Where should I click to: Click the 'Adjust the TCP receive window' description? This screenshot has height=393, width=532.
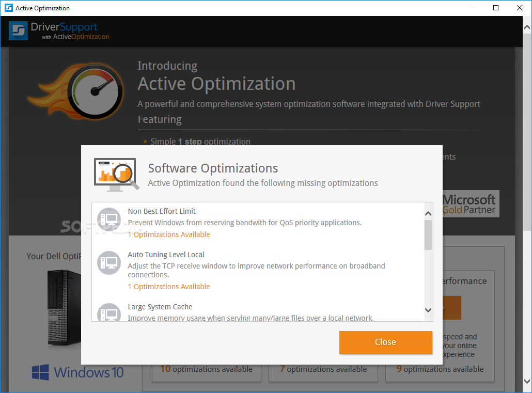257,270
